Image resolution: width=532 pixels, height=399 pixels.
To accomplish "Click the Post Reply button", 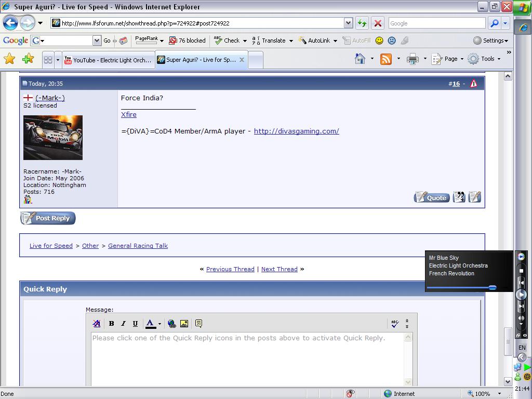I will click(48, 218).
